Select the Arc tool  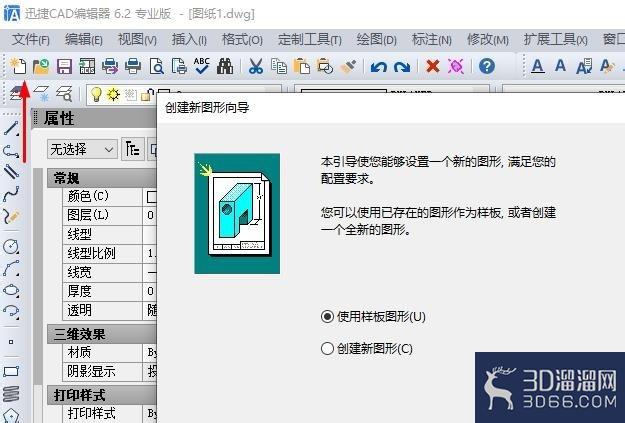pyautogui.click(x=11, y=268)
